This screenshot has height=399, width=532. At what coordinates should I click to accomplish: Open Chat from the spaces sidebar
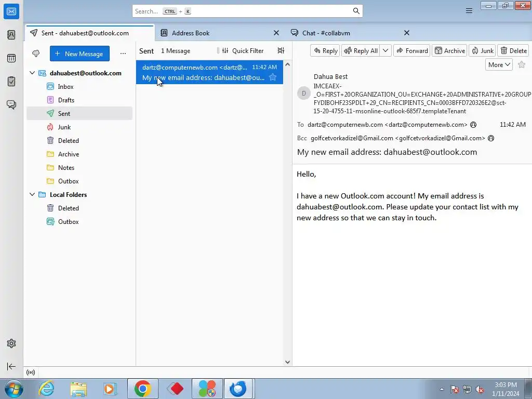tap(11, 104)
